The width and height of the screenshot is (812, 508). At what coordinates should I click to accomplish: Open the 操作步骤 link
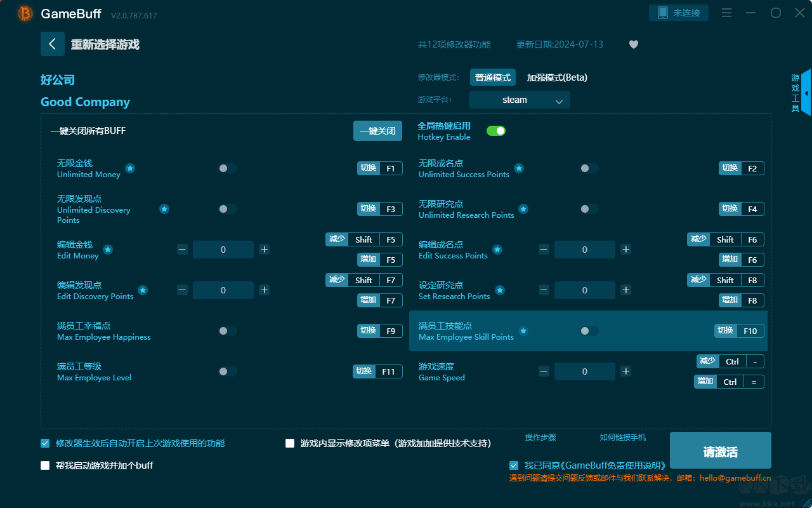(x=540, y=438)
